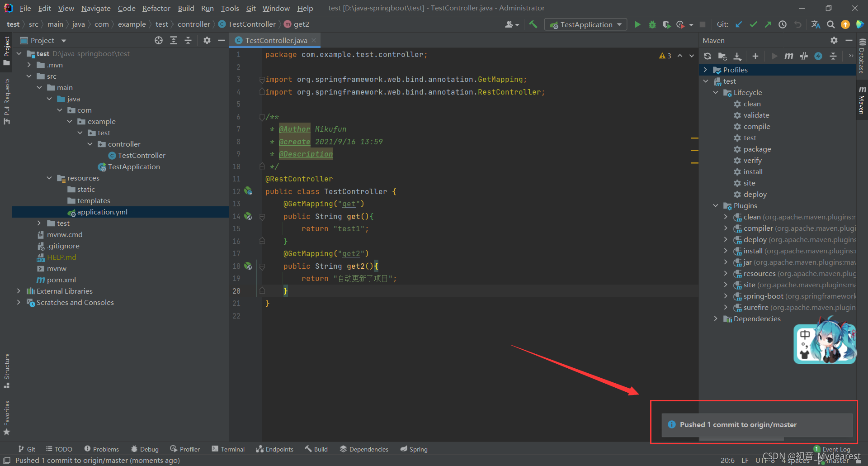The image size is (868, 466).
Task: Expand External Libraries node
Action: [19, 291]
